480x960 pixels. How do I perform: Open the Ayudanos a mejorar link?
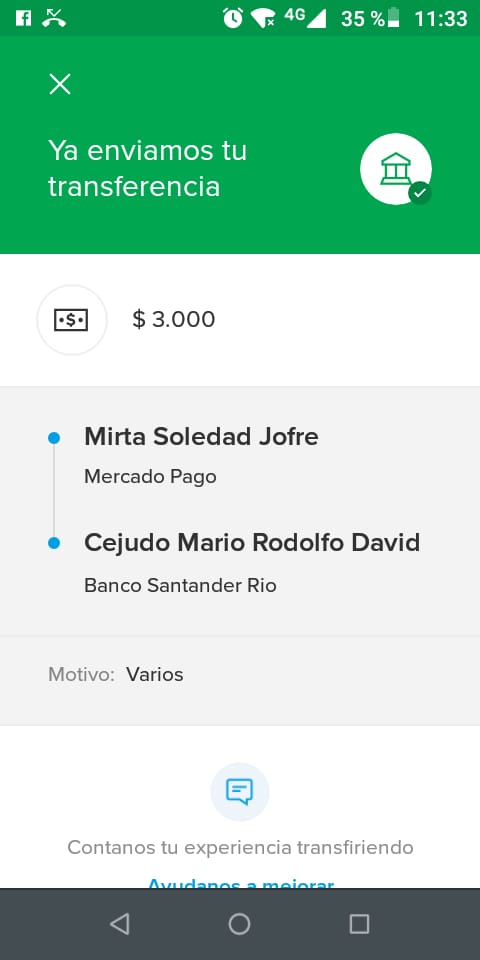(x=241, y=883)
